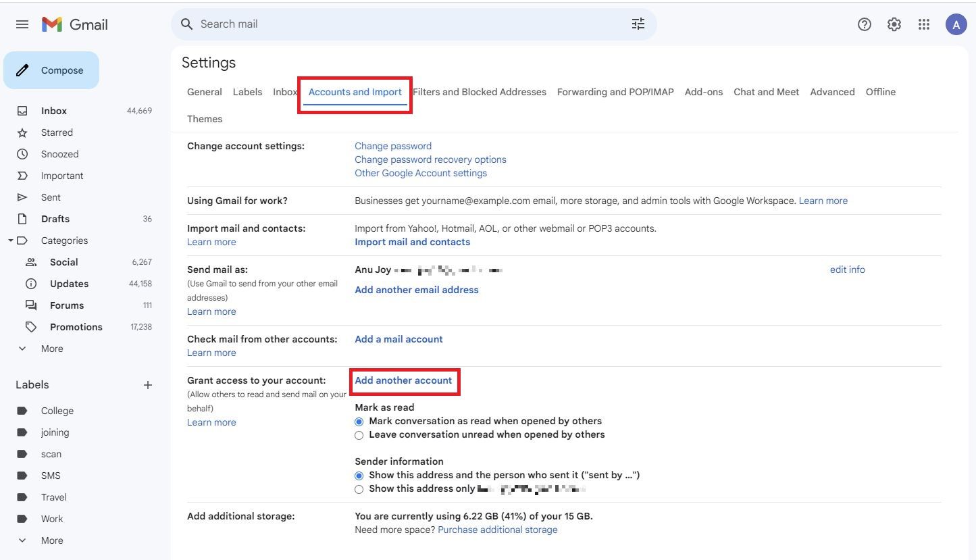Click Learn more under Check mail from other accounts
The height and width of the screenshot is (560, 976).
tap(211, 353)
